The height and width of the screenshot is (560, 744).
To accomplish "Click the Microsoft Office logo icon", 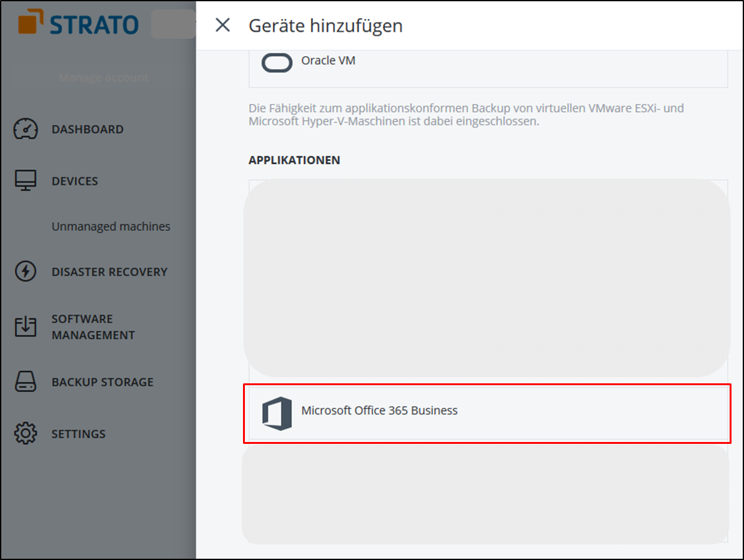I will [277, 412].
